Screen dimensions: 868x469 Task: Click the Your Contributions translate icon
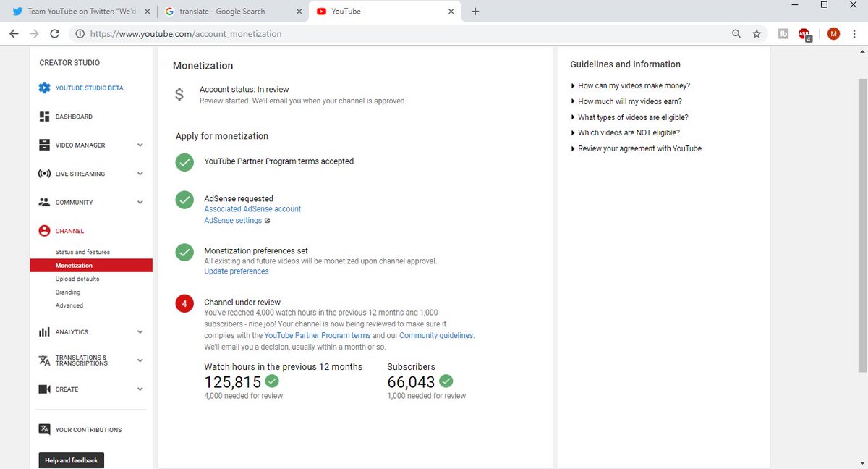pyautogui.click(x=44, y=429)
